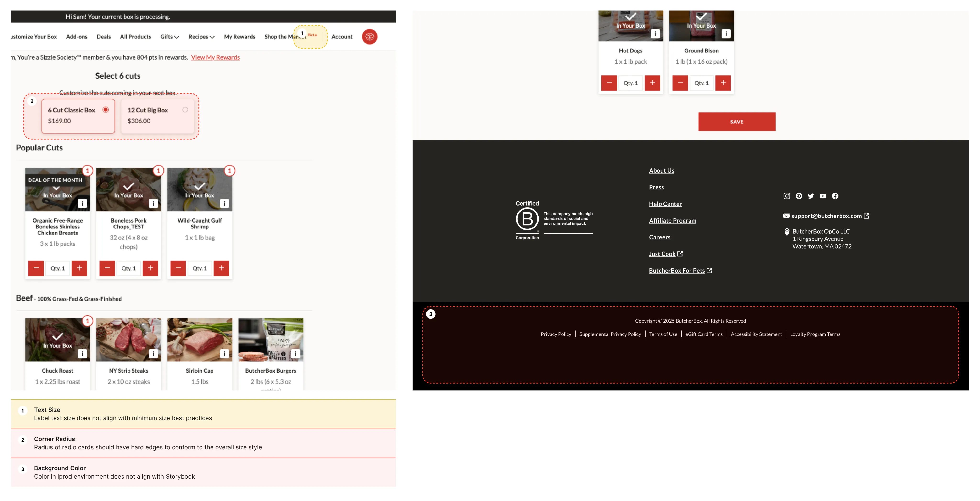Open Pinterest icon in footer
Viewport: 980px width, 501px height.
pos(799,196)
